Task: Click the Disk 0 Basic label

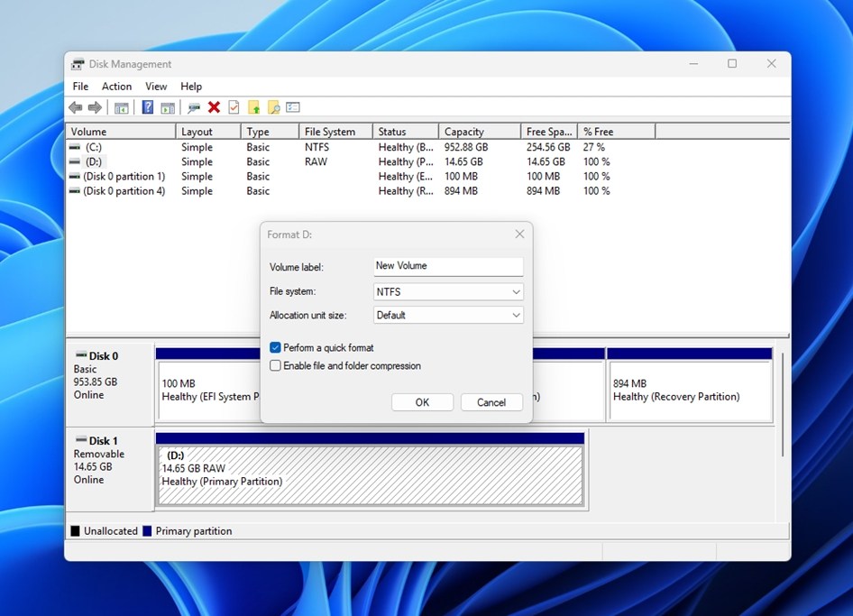Action: coord(110,384)
